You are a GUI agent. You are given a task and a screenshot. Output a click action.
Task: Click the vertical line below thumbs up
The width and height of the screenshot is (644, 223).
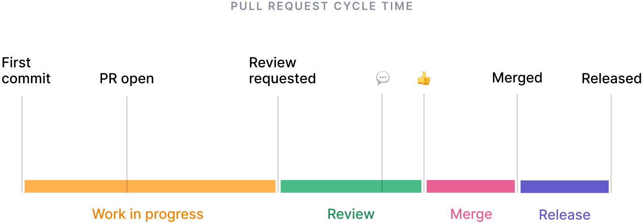tap(424, 143)
